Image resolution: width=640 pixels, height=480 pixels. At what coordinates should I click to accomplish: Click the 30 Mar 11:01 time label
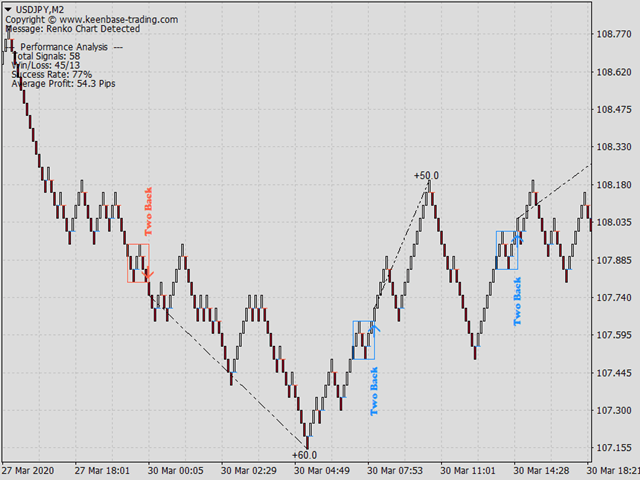point(468,471)
